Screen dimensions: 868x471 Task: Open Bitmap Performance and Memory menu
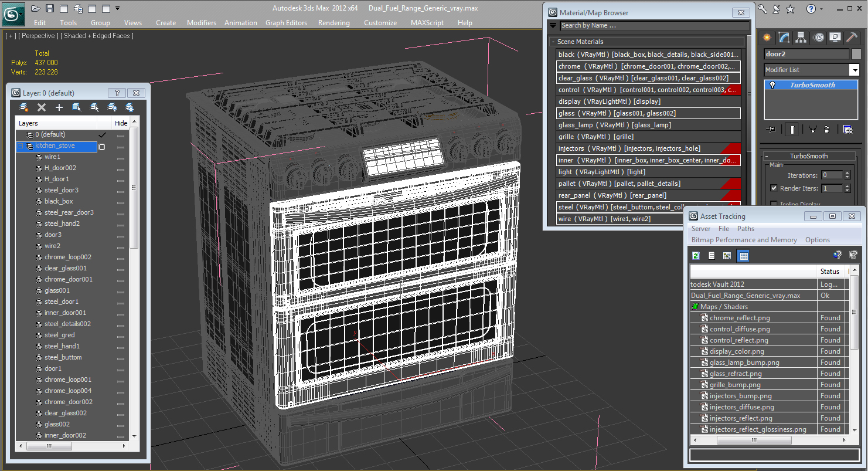coord(744,240)
